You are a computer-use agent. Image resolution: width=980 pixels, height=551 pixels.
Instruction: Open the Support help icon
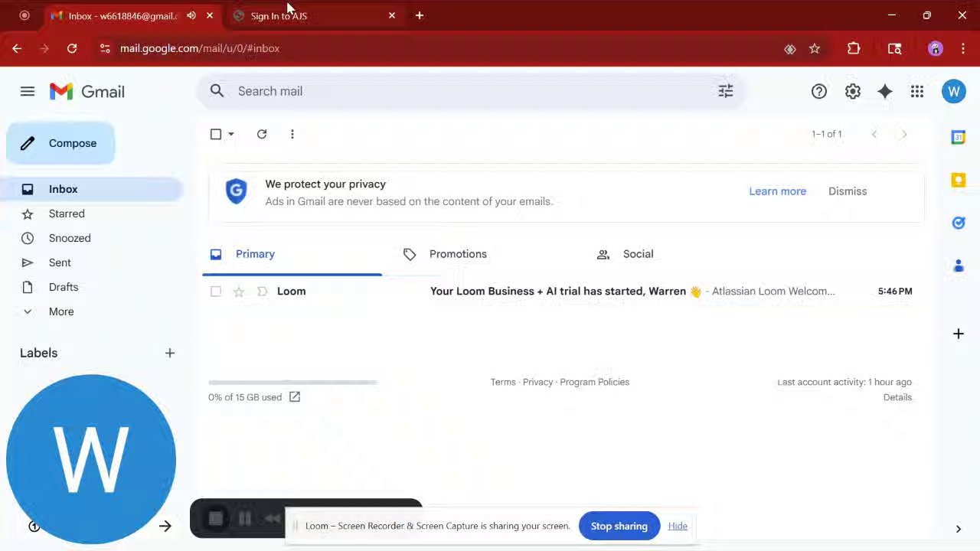click(819, 91)
